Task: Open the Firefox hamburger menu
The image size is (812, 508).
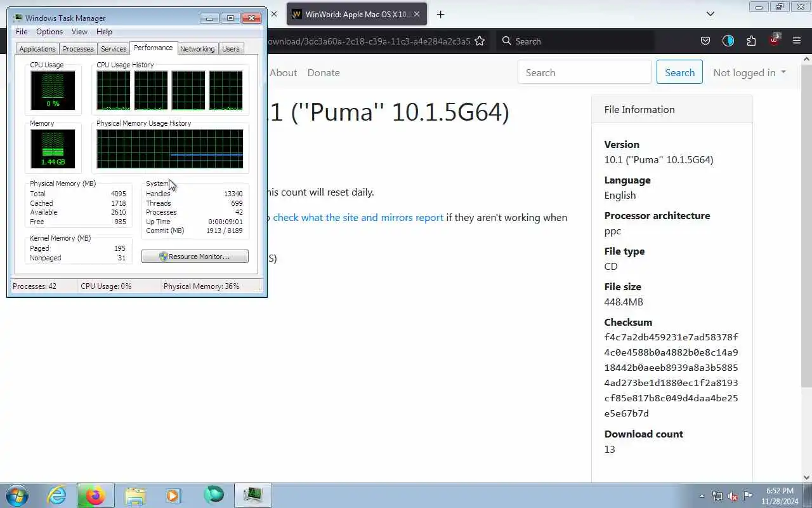Action: click(797, 41)
